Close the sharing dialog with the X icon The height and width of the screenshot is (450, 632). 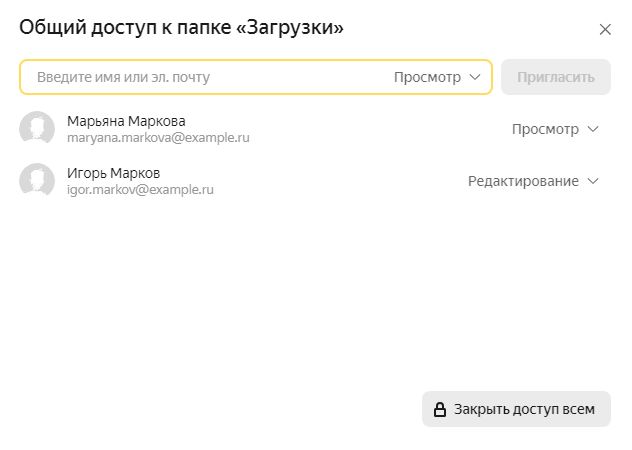pos(605,29)
